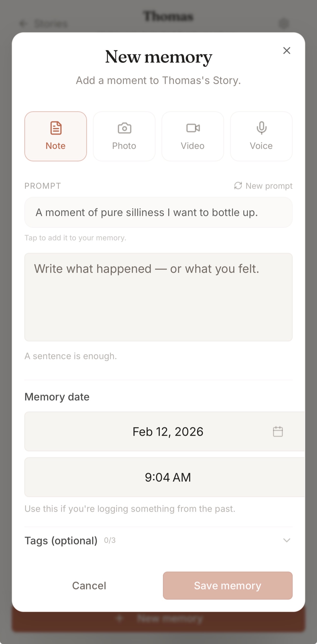Close the New memory dialog

[x=287, y=50]
